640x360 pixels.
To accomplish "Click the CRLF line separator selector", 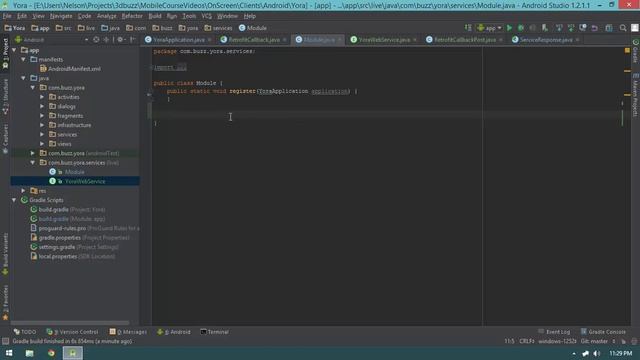I will click(x=527, y=341).
